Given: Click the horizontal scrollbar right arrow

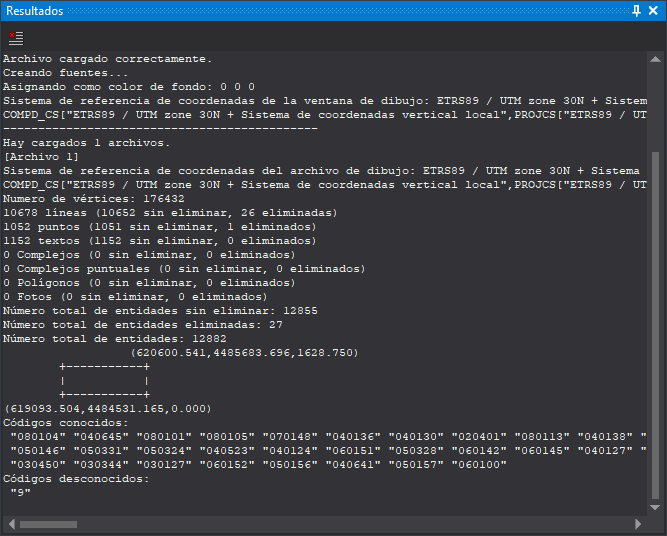Looking at the screenshot, I should 638,524.
